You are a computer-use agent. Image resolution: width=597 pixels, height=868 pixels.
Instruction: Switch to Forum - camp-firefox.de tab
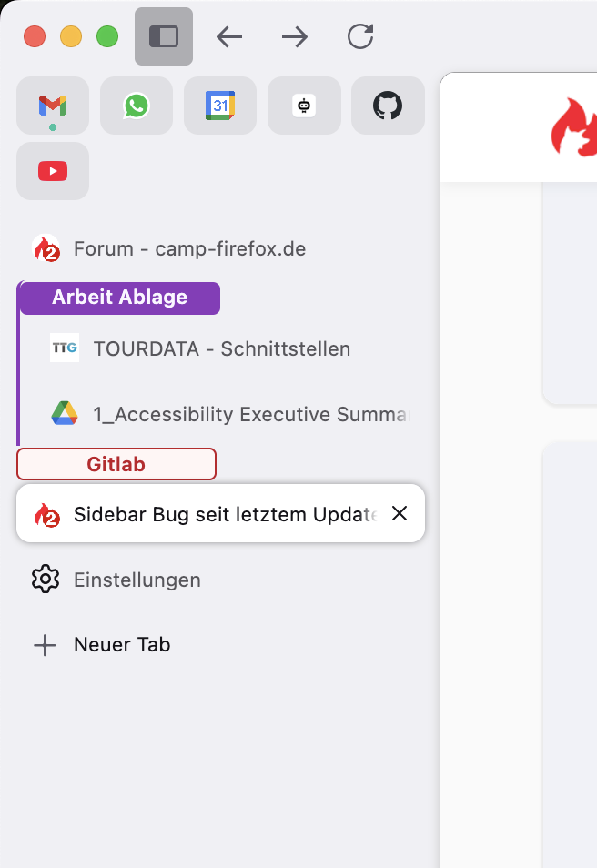[189, 248]
